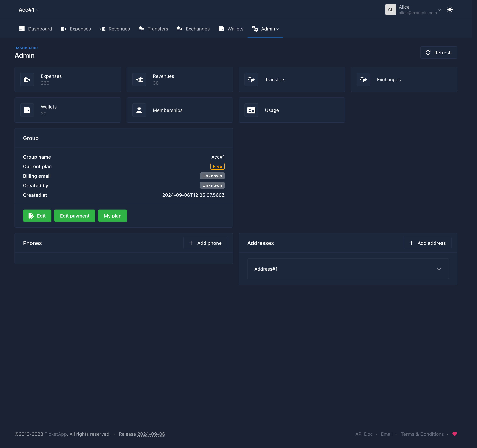Viewport: 477px width, 448px height.
Task: Click the Usage icon in dashboard
Action: click(x=251, y=110)
